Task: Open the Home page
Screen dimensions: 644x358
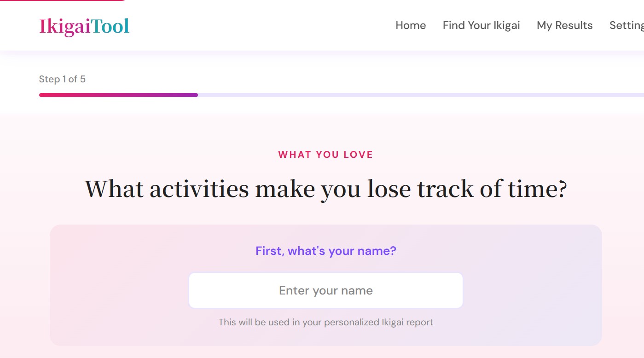Action: (x=411, y=25)
